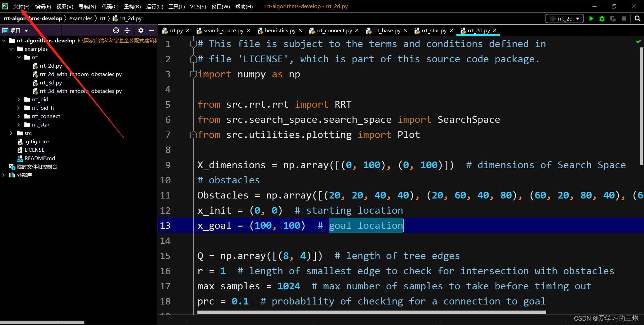644x325 pixels.
Task: Select opened file using the crosshair icon
Action: tap(116, 30)
